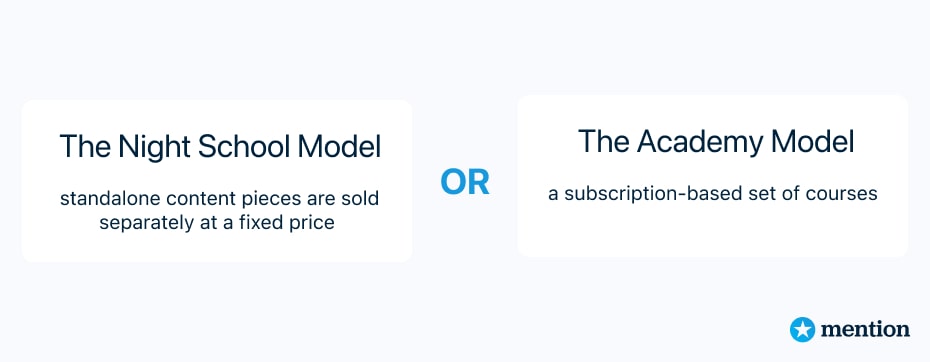Image resolution: width=930 pixels, height=362 pixels.
Task: Click the word 'Model' in the Academy heading
Action: pos(813,141)
